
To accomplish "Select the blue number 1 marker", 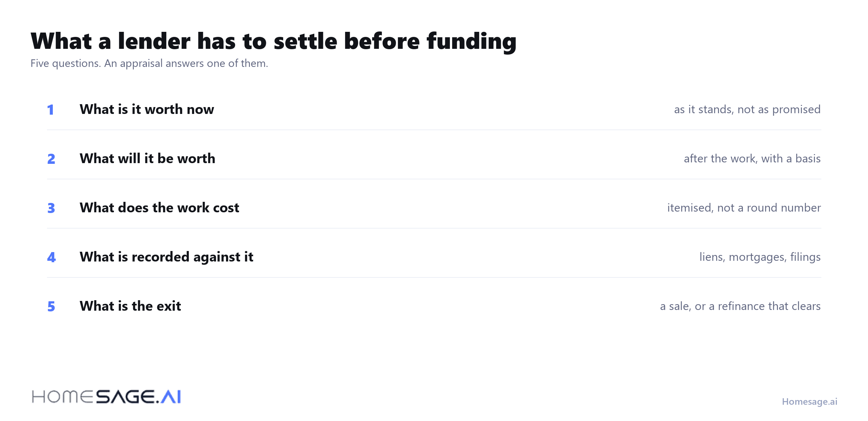I will [x=51, y=110].
